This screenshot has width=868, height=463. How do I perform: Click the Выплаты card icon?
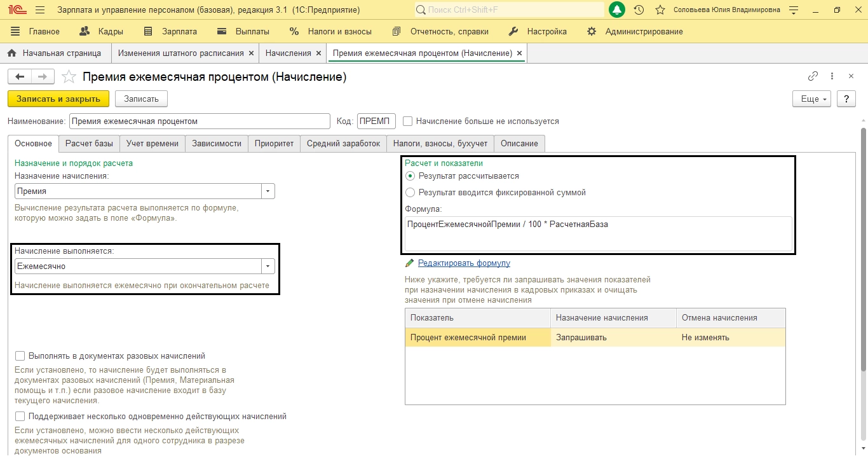pos(222,31)
